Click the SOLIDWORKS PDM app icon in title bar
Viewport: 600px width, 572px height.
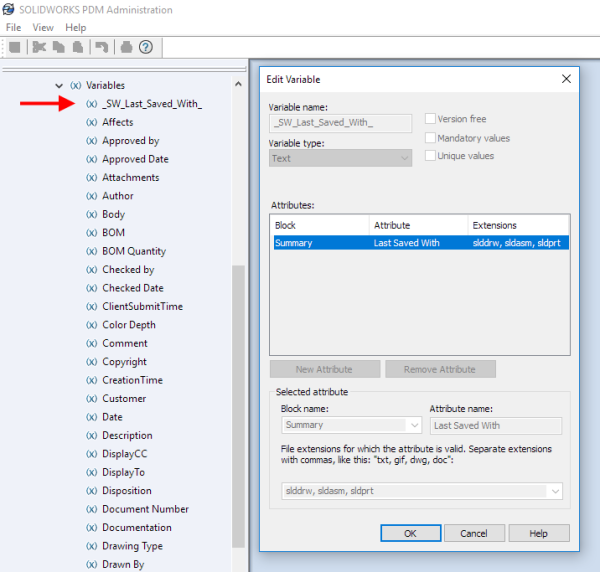[8, 9]
